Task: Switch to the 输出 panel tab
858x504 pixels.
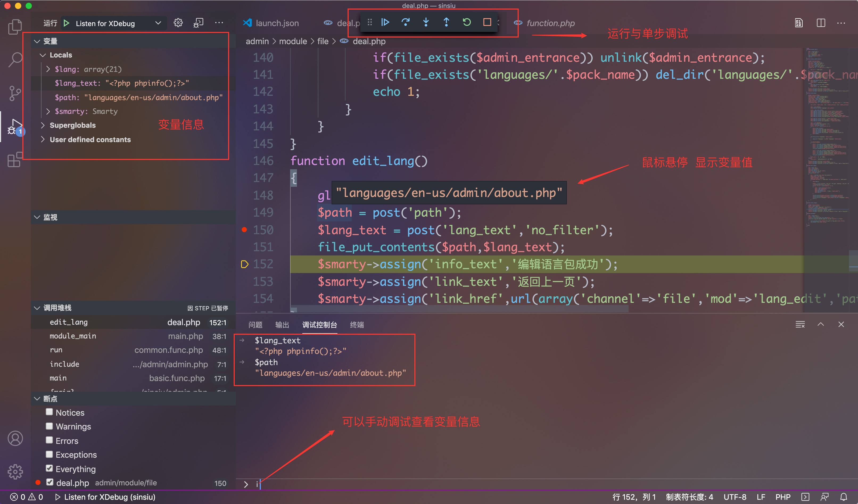Action: pyautogui.click(x=282, y=325)
